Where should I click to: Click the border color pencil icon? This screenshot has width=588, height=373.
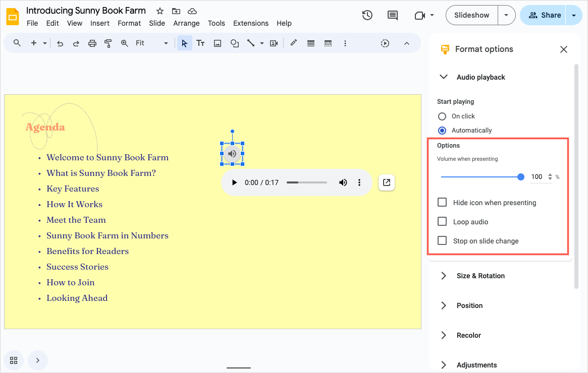click(294, 43)
